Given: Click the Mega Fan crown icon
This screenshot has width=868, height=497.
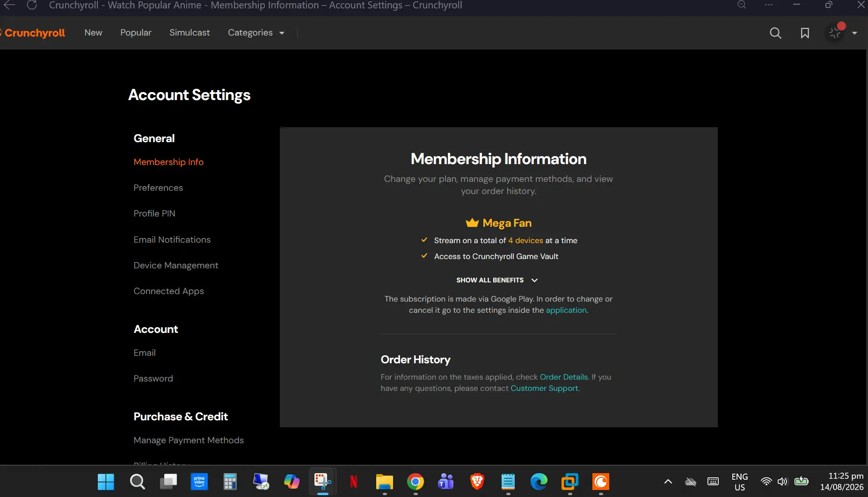Looking at the screenshot, I should pos(472,223).
